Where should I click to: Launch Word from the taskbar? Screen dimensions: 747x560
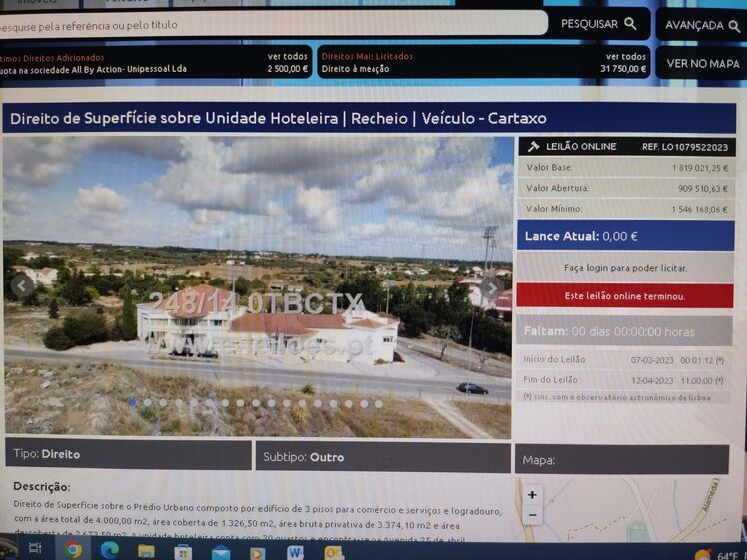point(295,553)
